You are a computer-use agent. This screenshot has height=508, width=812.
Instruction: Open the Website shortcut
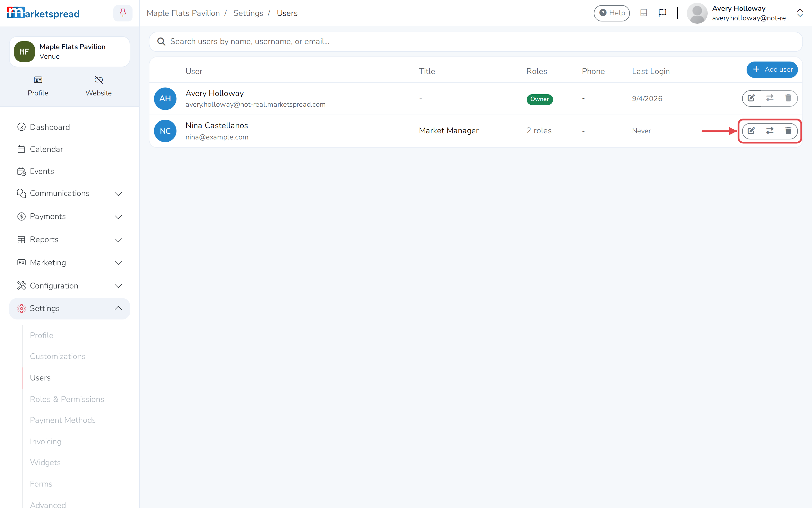point(99,86)
